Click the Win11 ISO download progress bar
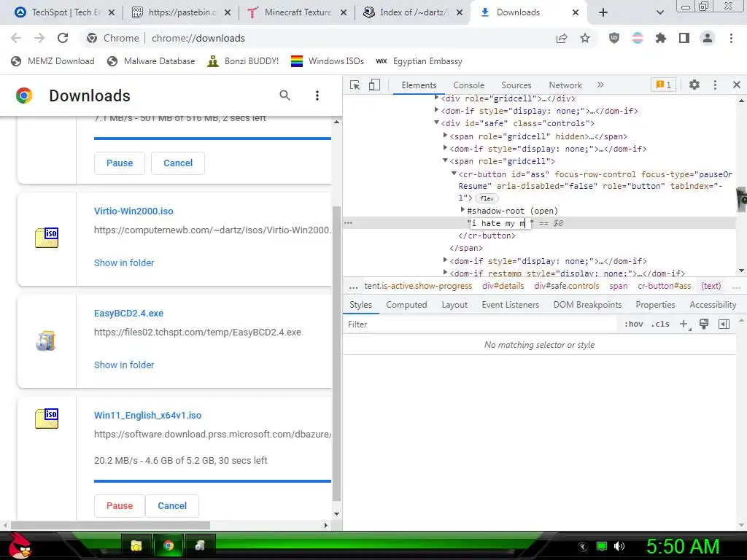Screen dimensions: 747x560 coord(212,481)
